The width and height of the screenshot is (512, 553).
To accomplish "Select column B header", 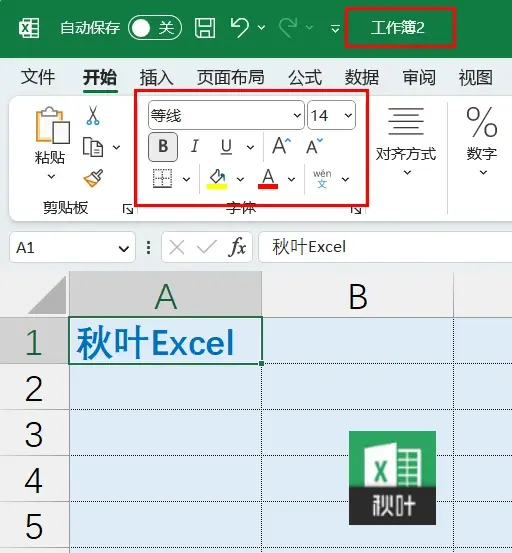I will coord(358,294).
